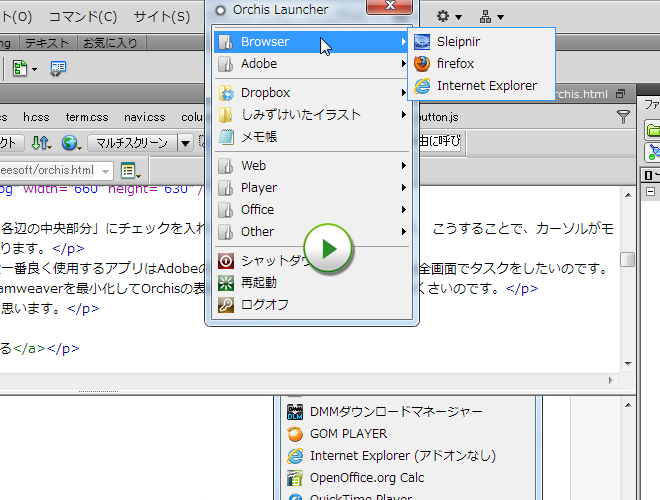Click the green restart icon
This screenshot has height=500, width=660.
[226, 283]
